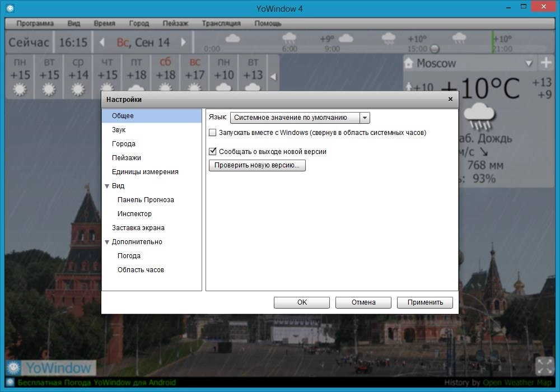Open the Moscow location dropdown arrow
The width and height of the screenshot is (560, 392).
point(529,63)
